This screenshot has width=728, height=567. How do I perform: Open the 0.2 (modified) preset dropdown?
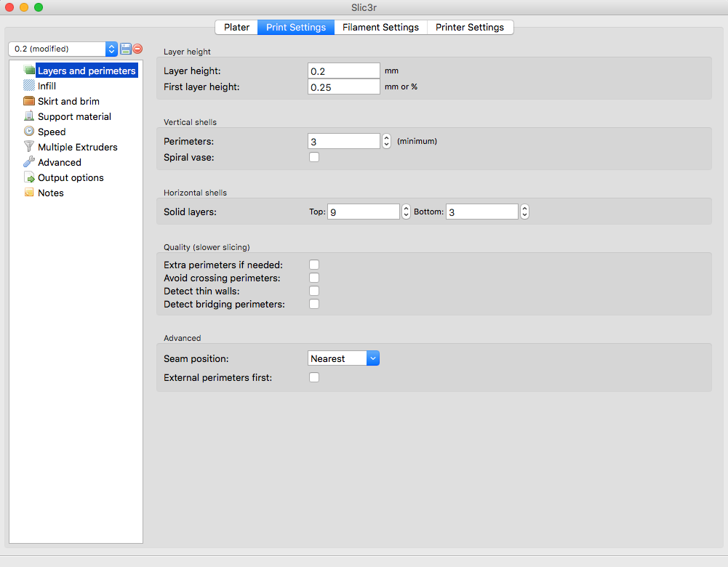pyautogui.click(x=63, y=49)
